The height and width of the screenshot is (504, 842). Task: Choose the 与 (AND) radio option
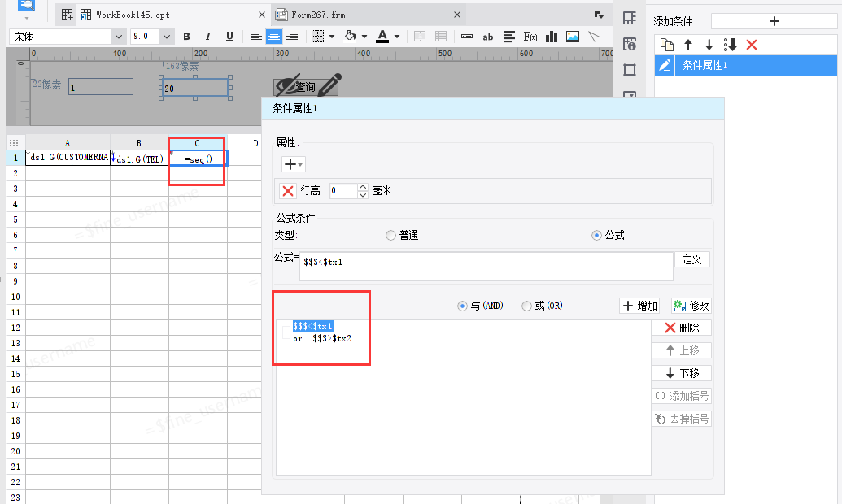coord(462,306)
